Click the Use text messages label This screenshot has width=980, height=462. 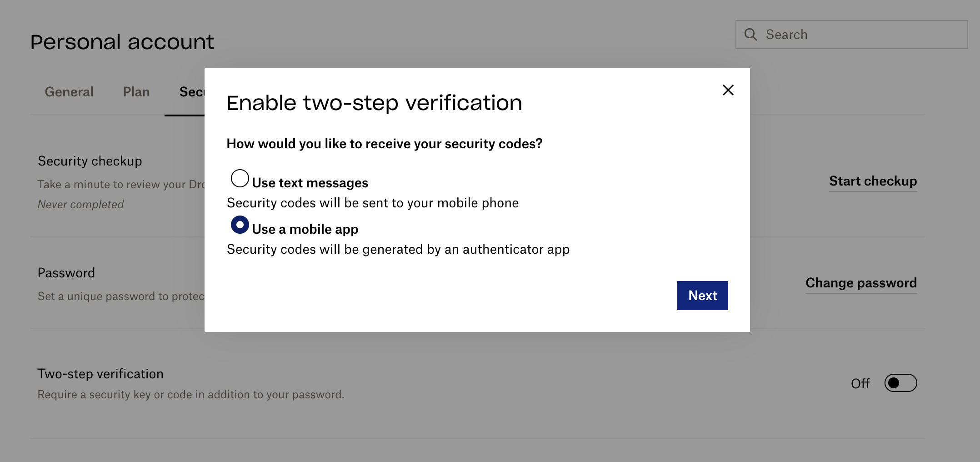pyautogui.click(x=310, y=183)
